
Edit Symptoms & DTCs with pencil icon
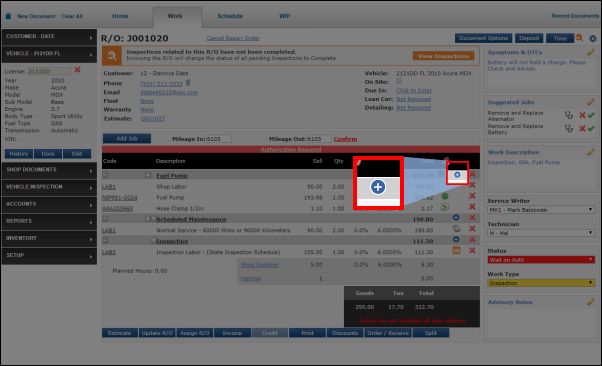pos(591,52)
